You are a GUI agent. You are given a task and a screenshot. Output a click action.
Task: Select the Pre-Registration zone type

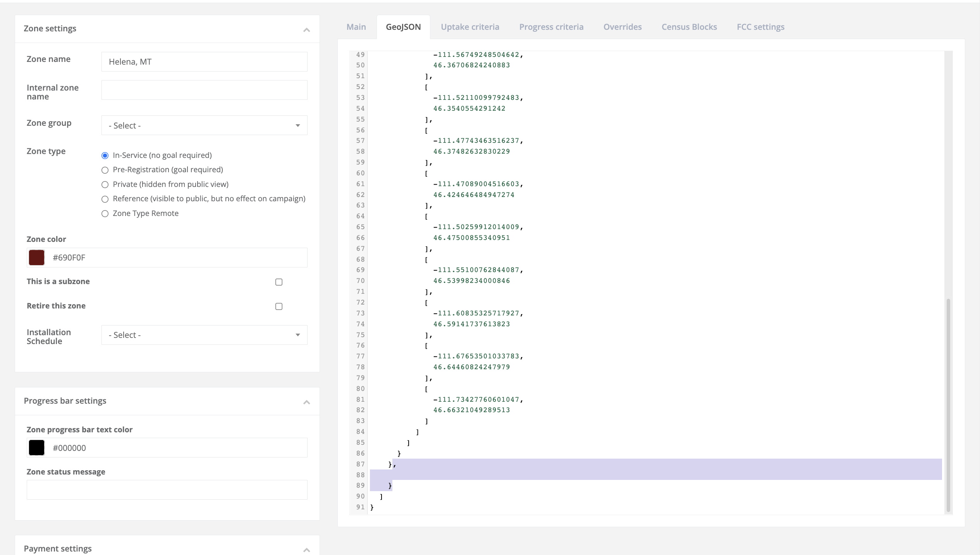point(105,170)
